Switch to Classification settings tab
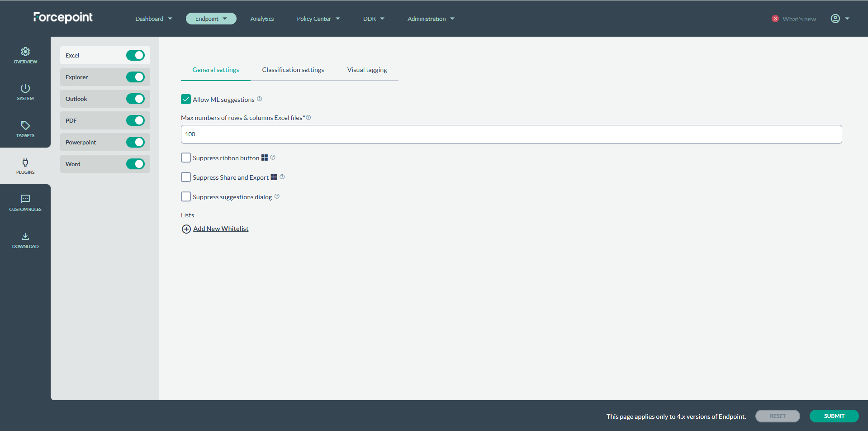868x431 pixels. (x=293, y=70)
